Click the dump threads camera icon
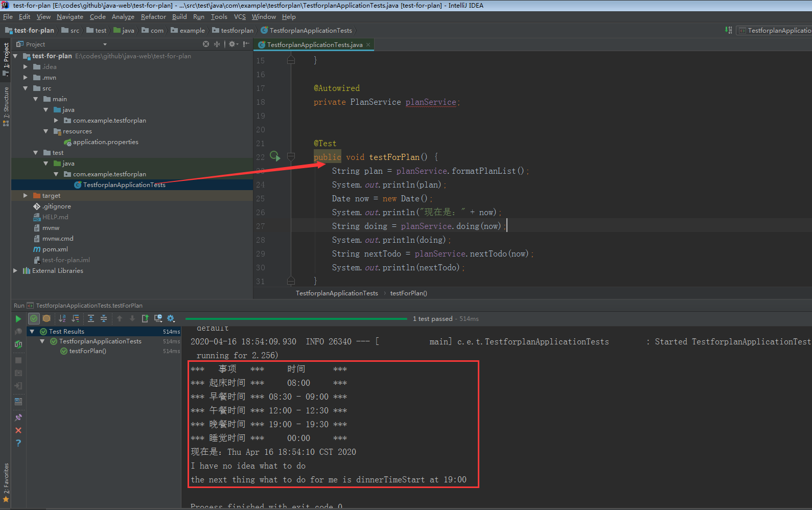812x510 pixels. tap(18, 373)
